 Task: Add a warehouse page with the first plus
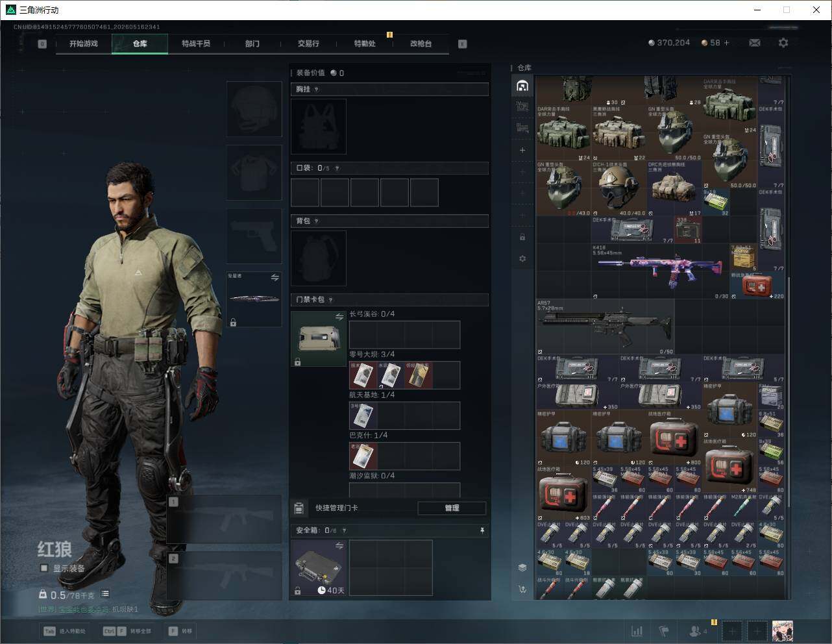[522, 150]
